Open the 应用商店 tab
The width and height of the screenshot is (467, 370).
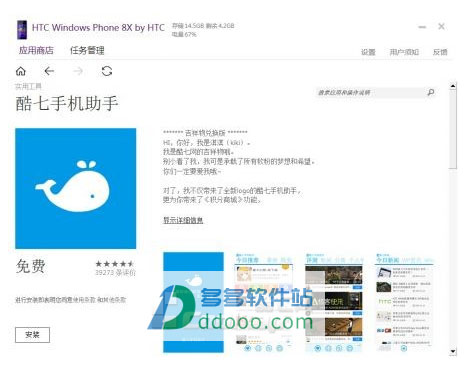point(36,50)
